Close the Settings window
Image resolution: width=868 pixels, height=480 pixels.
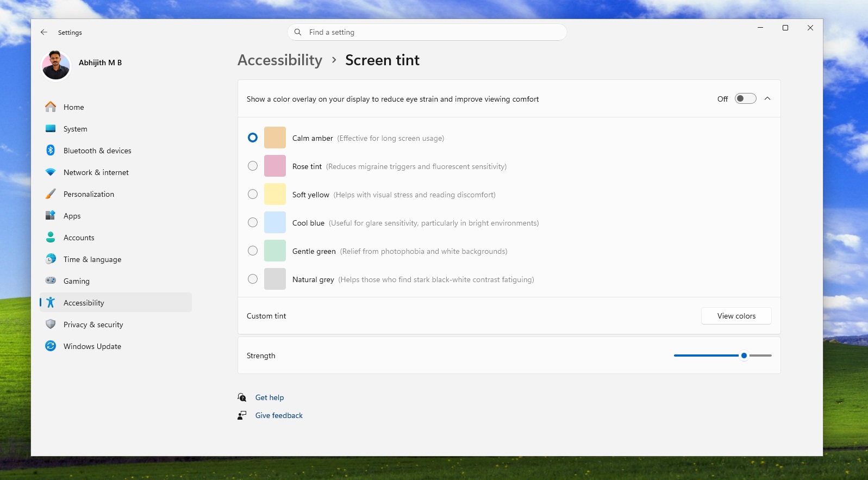(810, 28)
